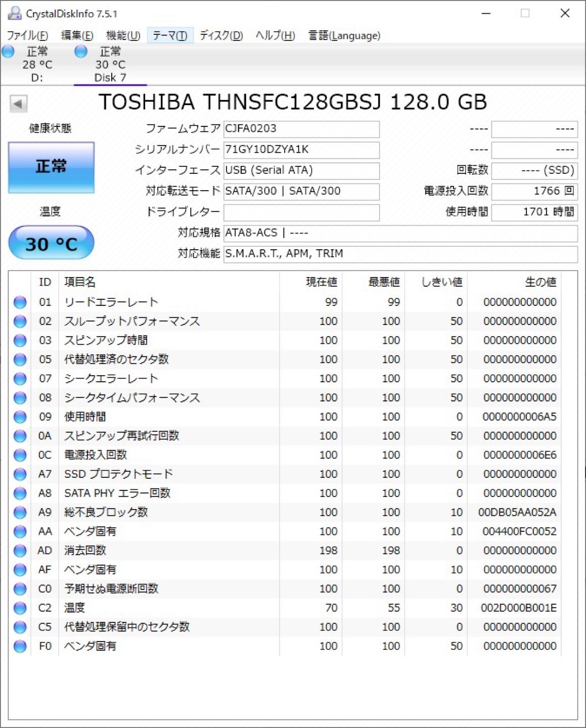This screenshot has height=728, width=586.
Task: Click the status icon for row F0 ベンダ固有
Action: [x=20, y=646]
